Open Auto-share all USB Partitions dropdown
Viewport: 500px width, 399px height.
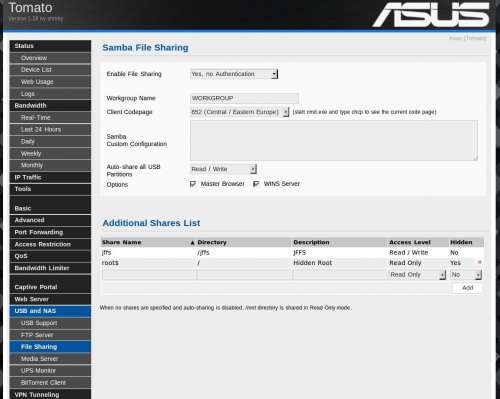point(223,169)
